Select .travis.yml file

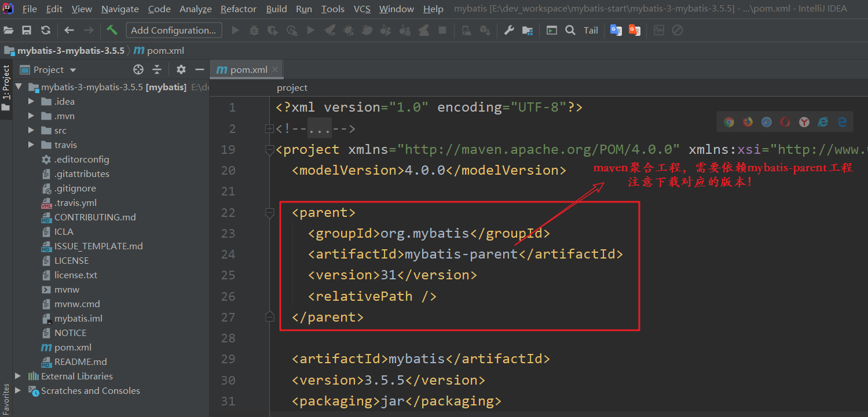75,202
